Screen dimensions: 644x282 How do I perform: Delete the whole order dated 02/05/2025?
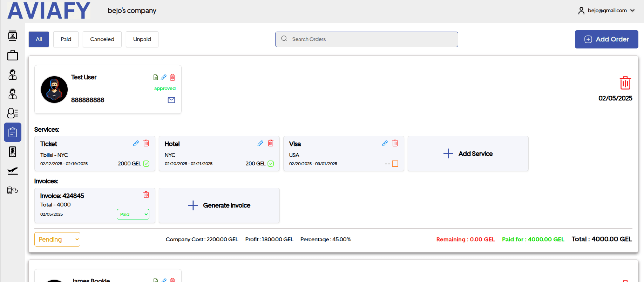point(625,83)
